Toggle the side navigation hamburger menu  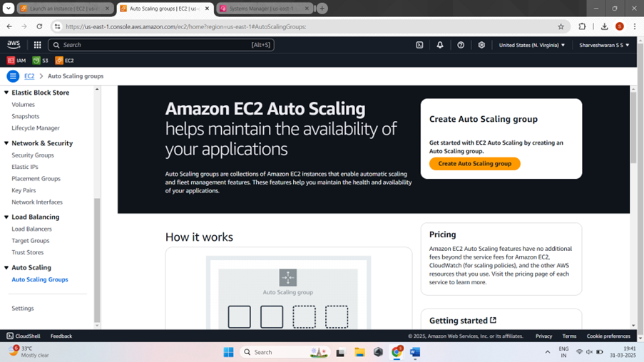tap(13, 76)
